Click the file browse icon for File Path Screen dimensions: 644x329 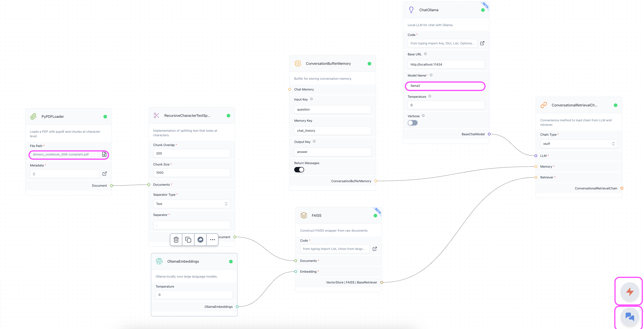[x=104, y=154]
